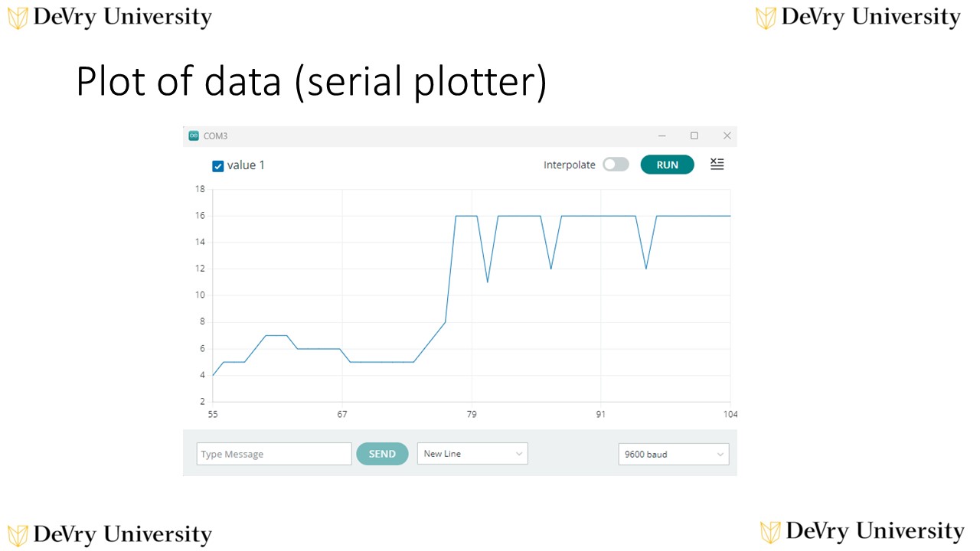Viewport: 980px width, 551px height.
Task: Click the plot line dip near 79
Action: (488, 282)
